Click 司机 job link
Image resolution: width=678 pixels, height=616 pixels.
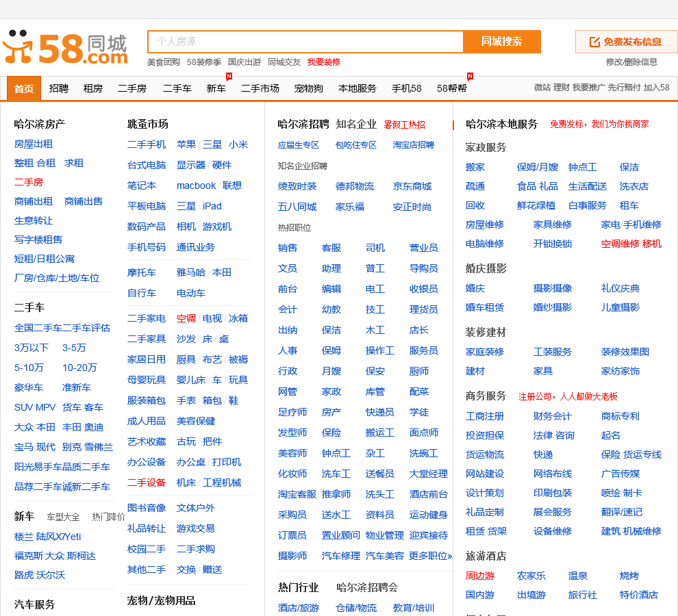point(375,248)
